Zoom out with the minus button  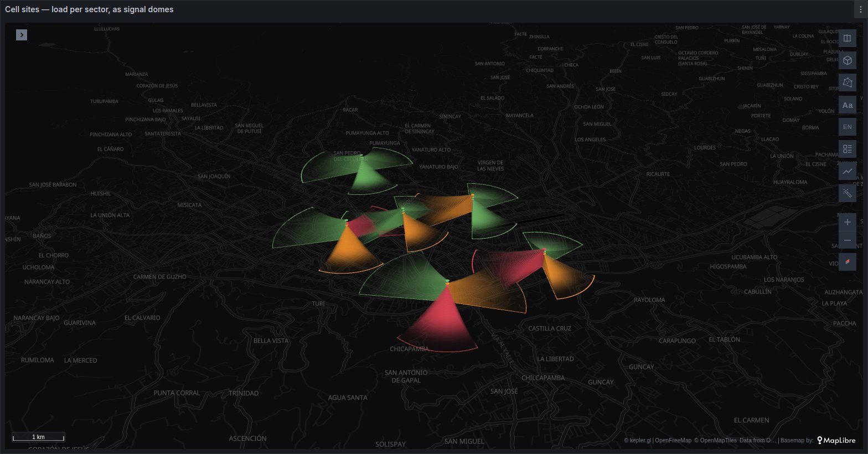[x=848, y=240]
